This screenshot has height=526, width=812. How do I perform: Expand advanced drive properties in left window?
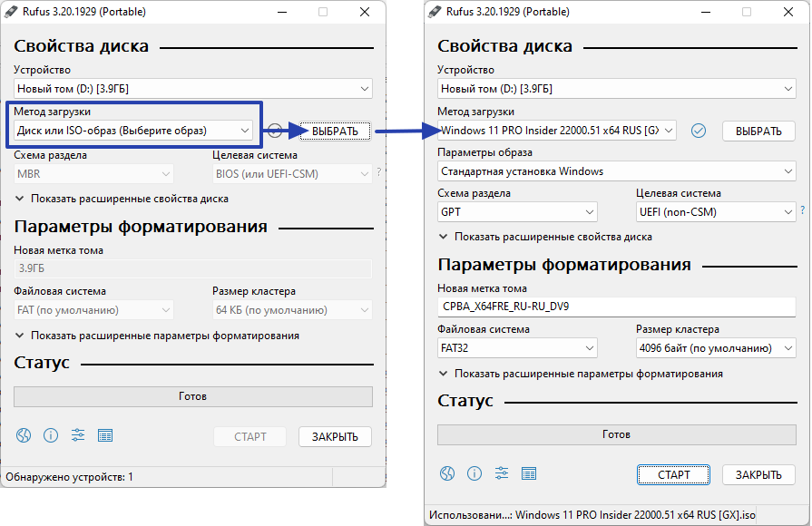(122, 199)
